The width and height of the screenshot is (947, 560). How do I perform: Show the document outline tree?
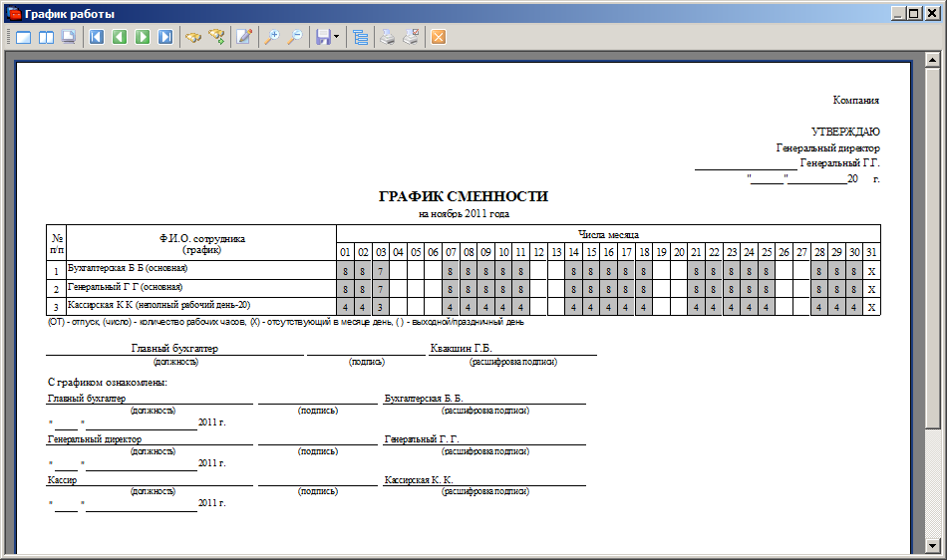[361, 38]
